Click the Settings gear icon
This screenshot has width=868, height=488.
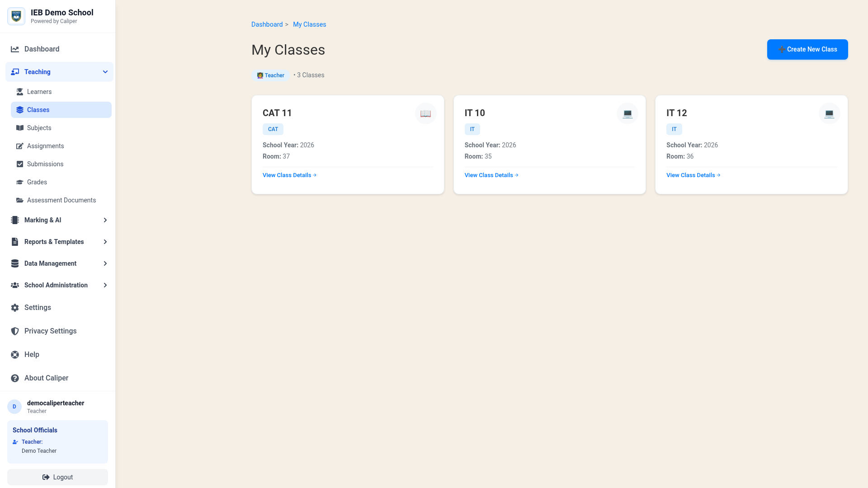(15, 308)
